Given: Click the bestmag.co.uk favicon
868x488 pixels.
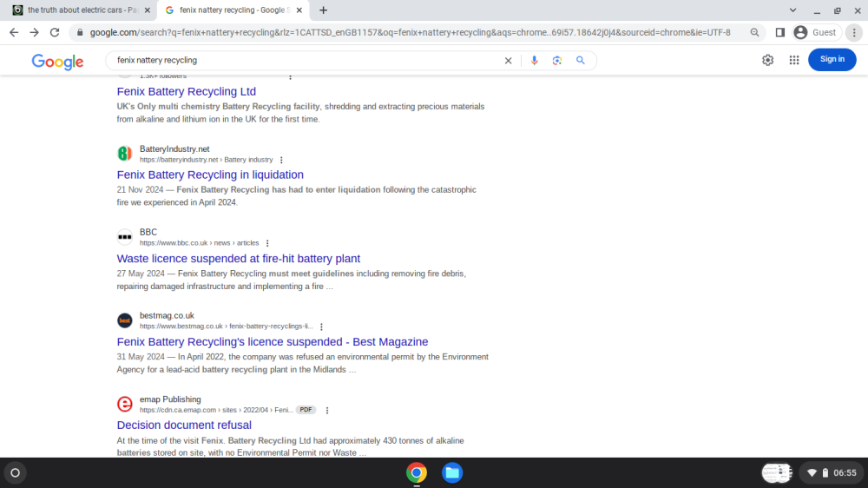Looking at the screenshot, I should click(125, 320).
